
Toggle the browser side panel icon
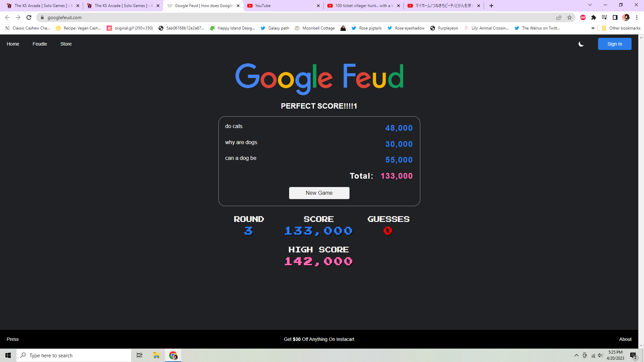point(615,17)
